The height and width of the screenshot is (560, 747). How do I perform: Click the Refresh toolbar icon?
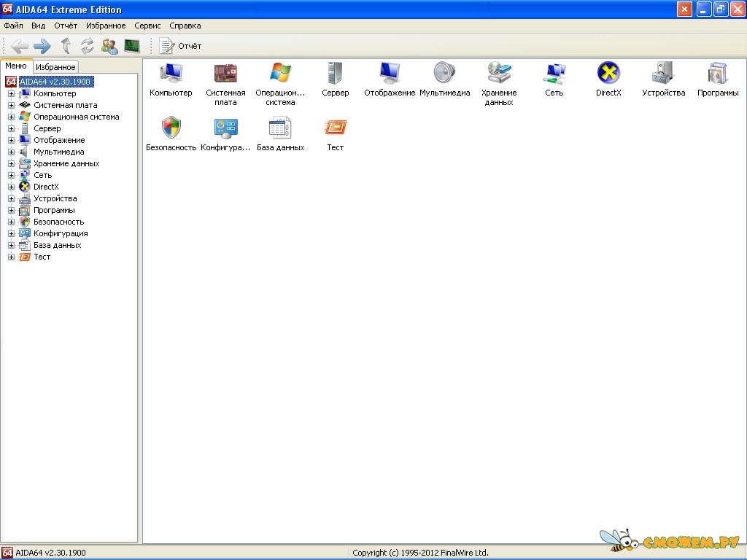(x=88, y=46)
